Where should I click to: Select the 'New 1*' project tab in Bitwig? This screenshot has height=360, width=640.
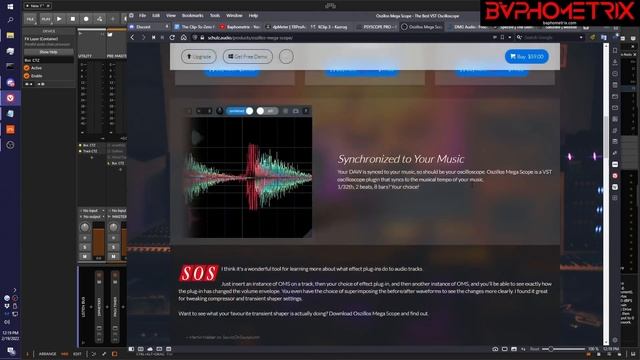click(38, 6)
